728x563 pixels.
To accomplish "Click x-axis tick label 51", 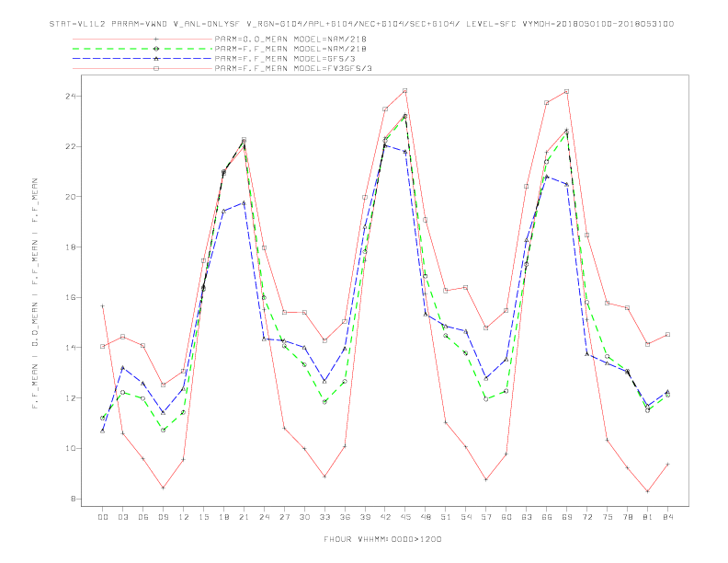I will pos(446,517).
